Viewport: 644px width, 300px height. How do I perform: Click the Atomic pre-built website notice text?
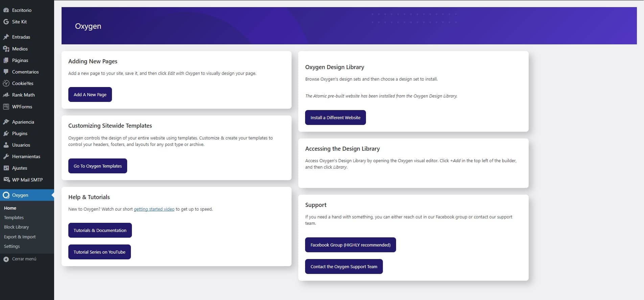pyautogui.click(x=381, y=96)
